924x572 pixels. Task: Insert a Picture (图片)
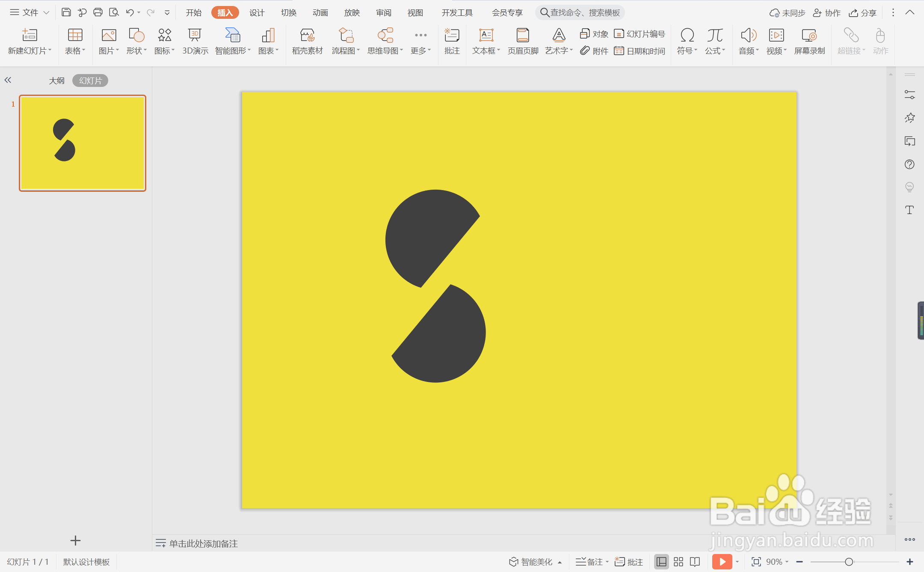tap(109, 42)
